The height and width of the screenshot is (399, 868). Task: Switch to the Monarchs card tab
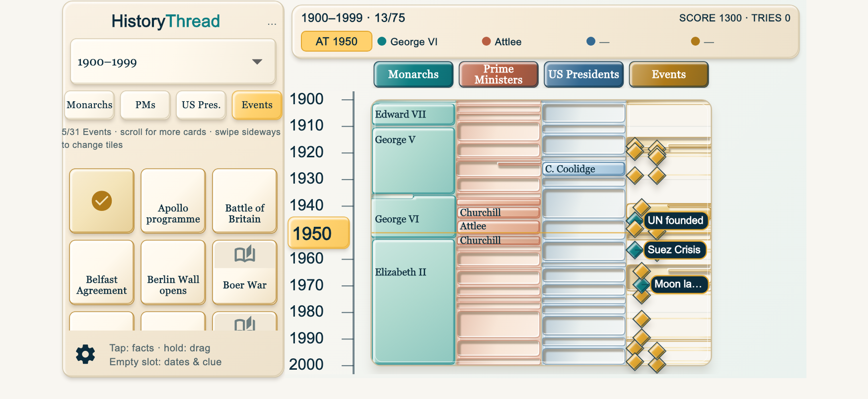[89, 105]
